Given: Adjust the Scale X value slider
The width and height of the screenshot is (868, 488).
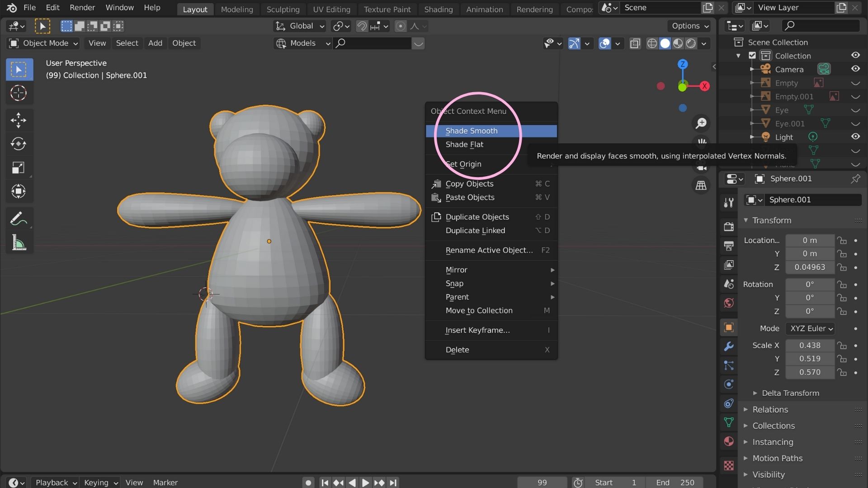Looking at the screenshot, I should [810, 345].
